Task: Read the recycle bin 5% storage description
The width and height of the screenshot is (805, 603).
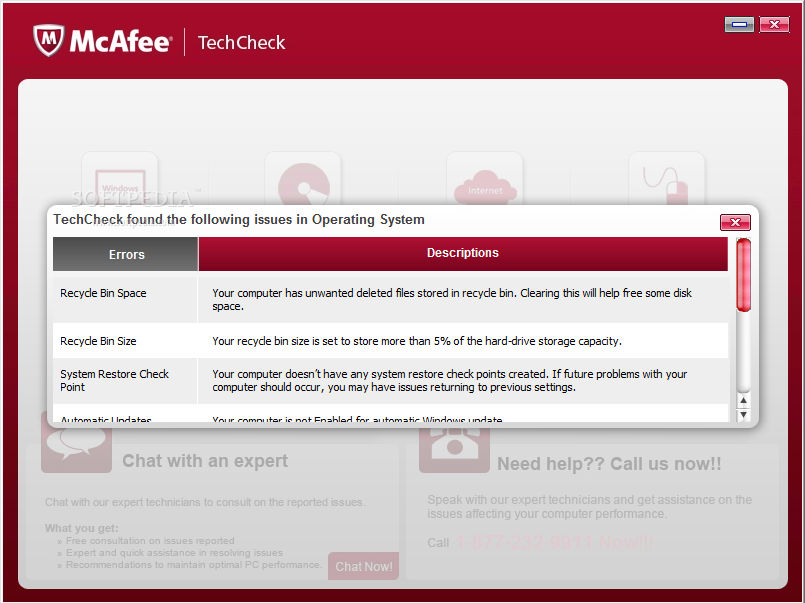Action: point(417,341)
